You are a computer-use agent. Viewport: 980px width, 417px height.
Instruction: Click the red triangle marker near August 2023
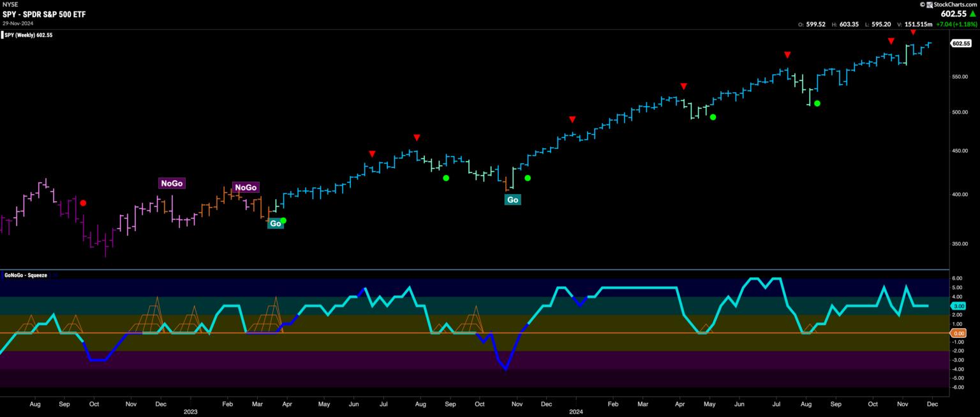tap(417, 137)
